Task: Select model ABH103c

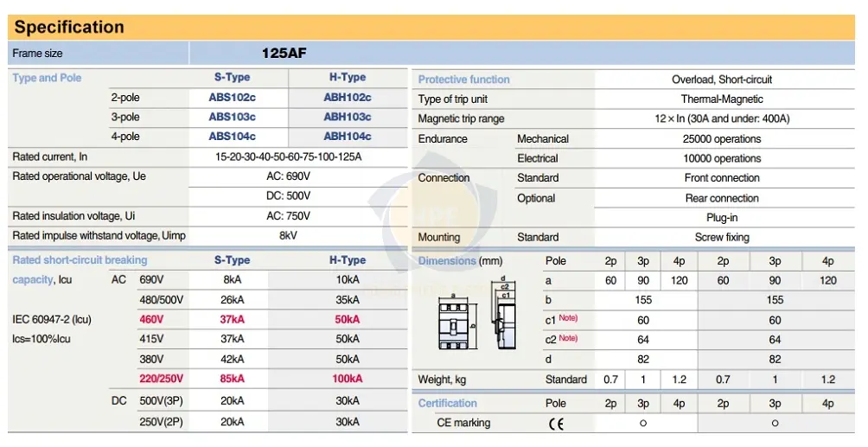Action: [347, 117]
